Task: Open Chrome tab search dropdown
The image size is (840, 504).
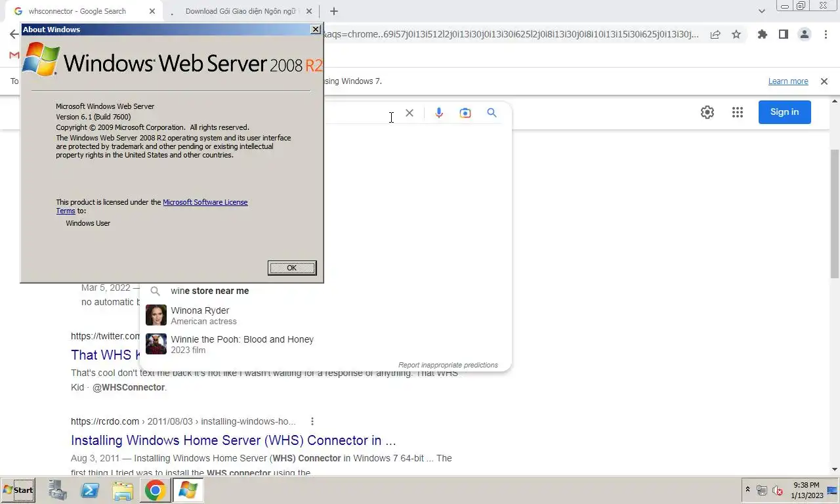Action: 761,11
